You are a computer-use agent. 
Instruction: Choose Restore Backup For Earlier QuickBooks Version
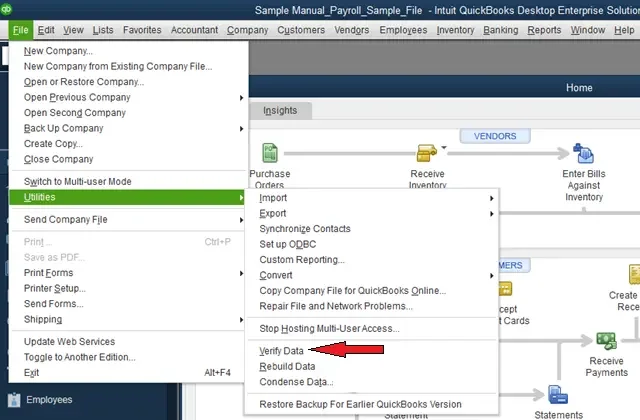tap(371, 404)
